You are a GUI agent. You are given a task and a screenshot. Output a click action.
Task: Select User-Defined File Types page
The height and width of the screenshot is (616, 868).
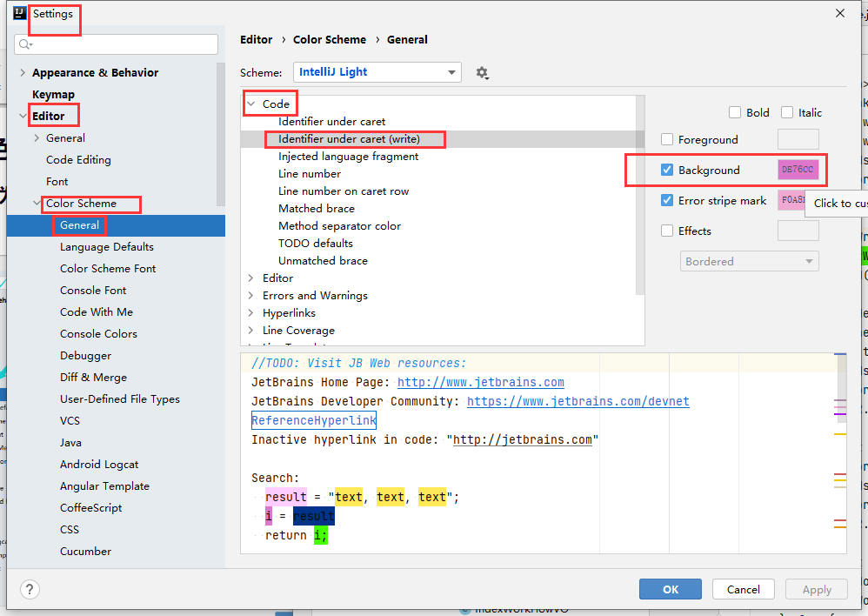pyautogui.click(x=119, y=398)
